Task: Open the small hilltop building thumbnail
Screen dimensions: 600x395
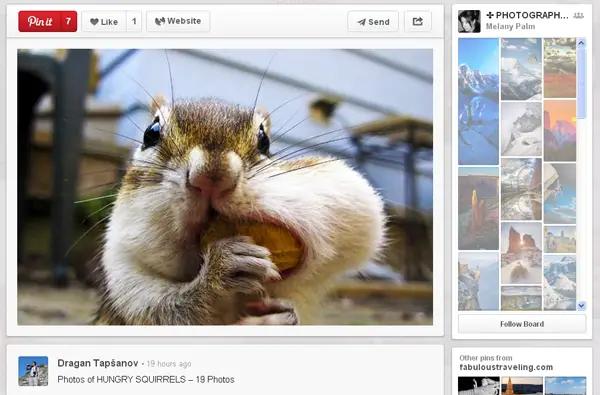Action: tap(560, 239)
